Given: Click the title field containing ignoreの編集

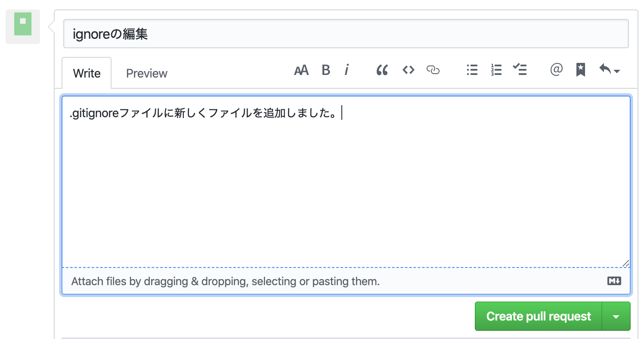Looking at the screenshot, I should [x=344, y=33].
